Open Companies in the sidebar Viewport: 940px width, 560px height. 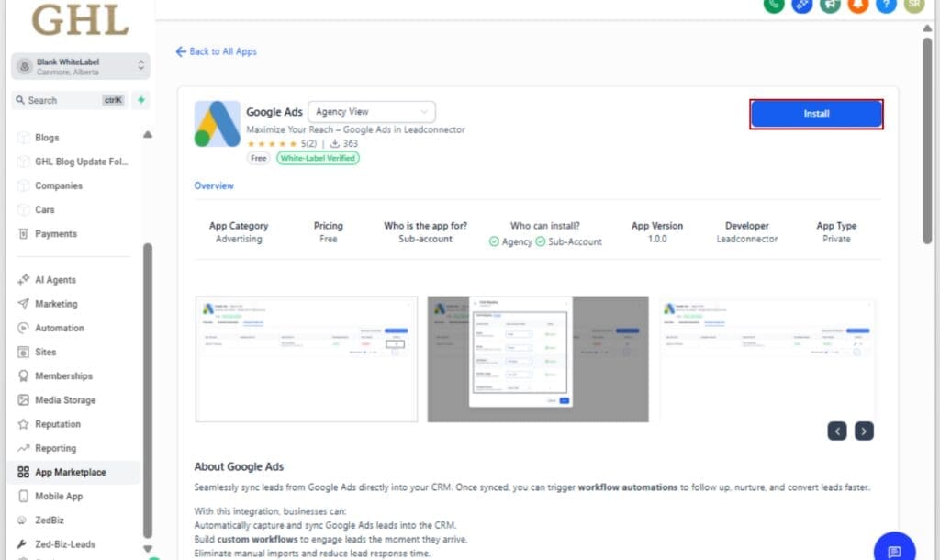[x=59, y=185]
